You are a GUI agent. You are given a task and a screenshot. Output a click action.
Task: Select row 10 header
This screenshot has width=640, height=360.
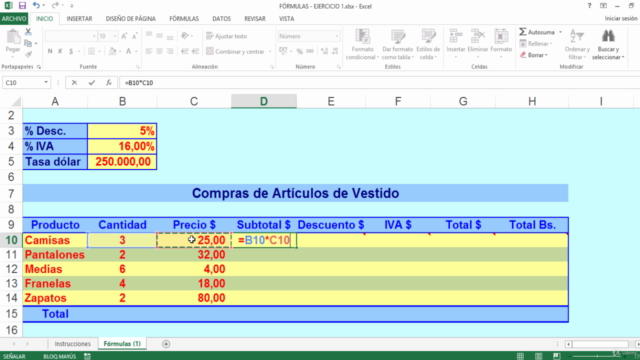point(11,240)
